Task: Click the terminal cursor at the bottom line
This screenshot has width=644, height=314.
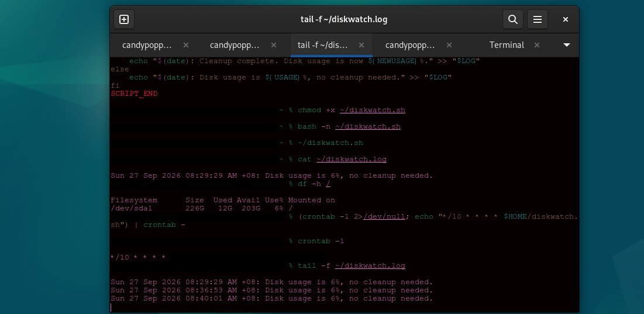Action: (111, 307)
